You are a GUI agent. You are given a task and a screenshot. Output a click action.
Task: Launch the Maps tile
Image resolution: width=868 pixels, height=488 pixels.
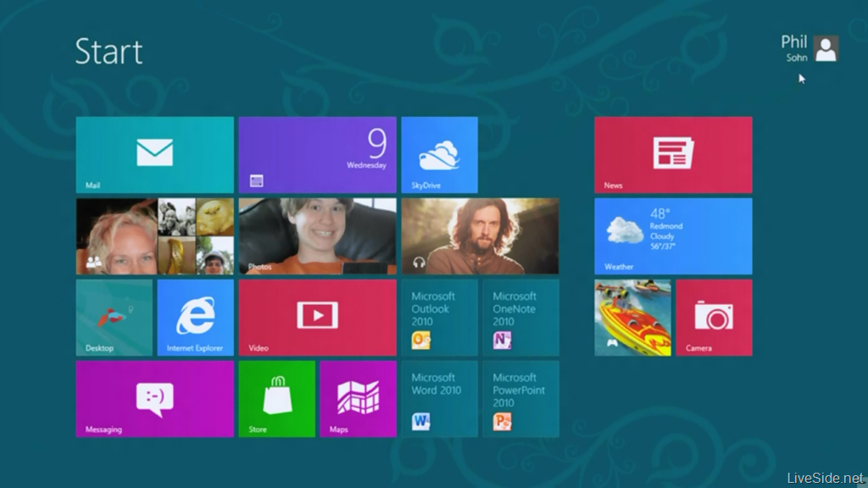358,399
